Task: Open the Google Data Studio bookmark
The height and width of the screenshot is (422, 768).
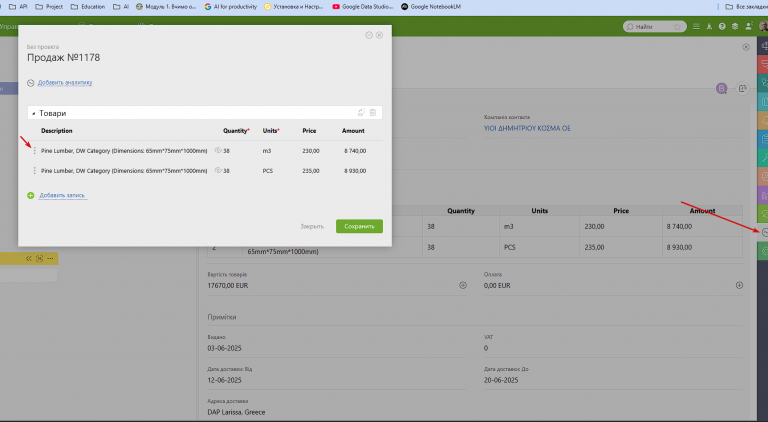Action: click(362, 7)
